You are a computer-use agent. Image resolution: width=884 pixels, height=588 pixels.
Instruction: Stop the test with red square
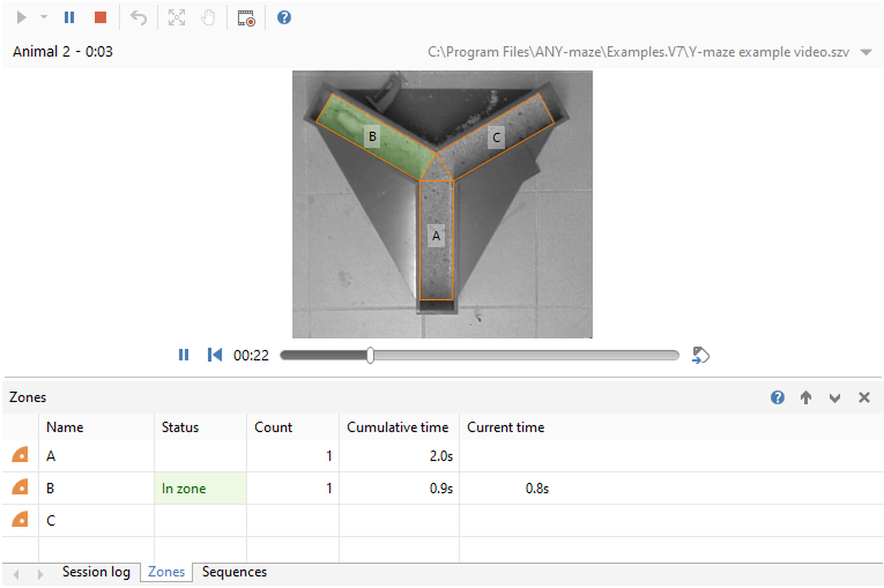(101, 17)
